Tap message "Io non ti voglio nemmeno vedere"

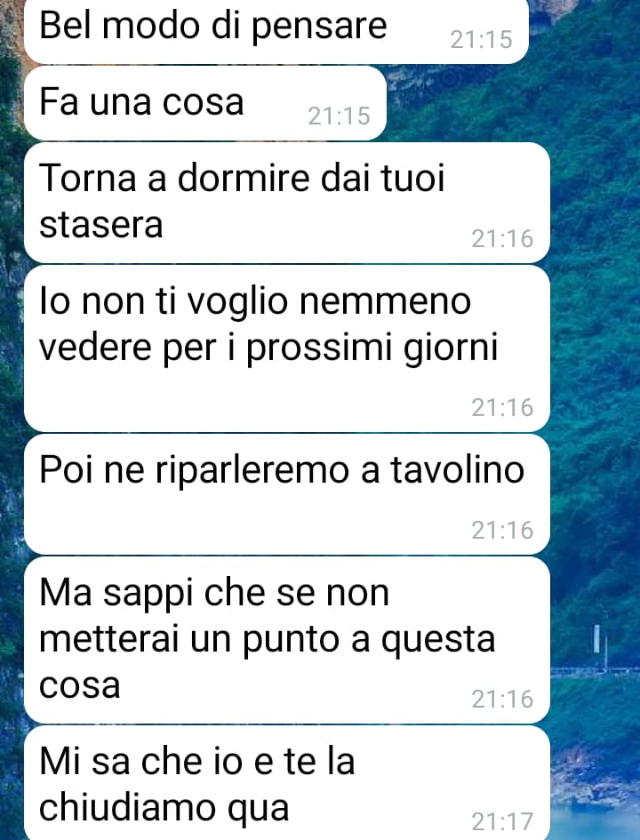pos(287,348)
